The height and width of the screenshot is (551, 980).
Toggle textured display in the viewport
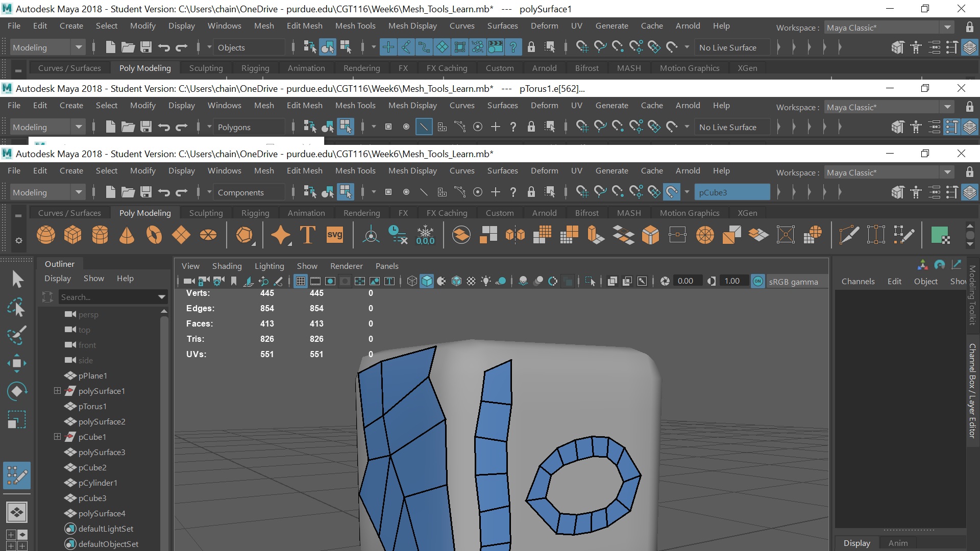471,281
